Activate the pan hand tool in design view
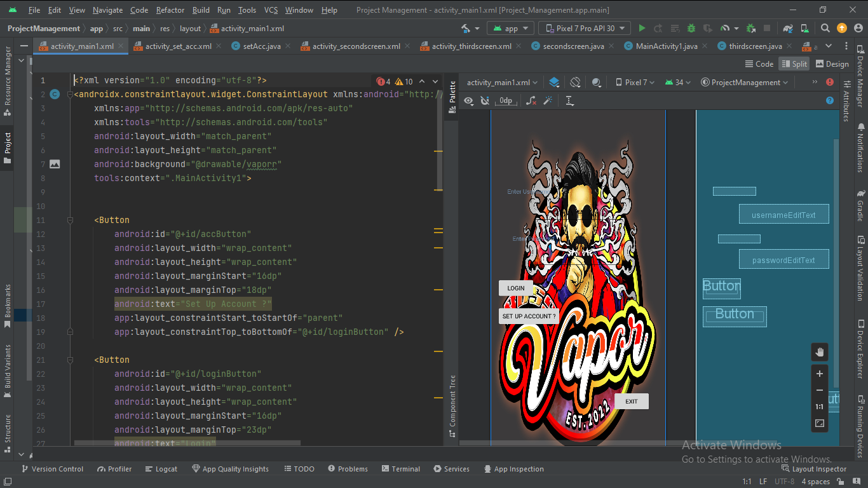 pos(820,352)
